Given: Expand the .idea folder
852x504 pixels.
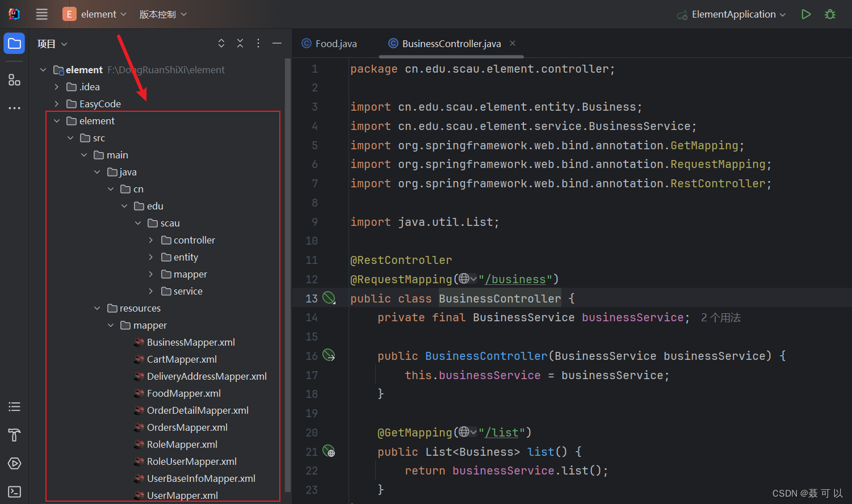Looking at the screenshot, I should pyautogui.click(x=56, y=87).
